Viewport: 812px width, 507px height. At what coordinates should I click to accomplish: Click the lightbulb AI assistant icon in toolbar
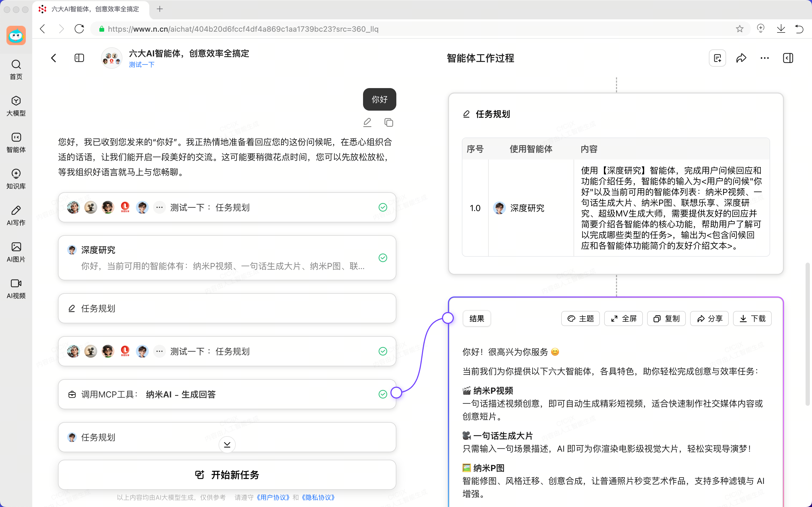pyautogui.click(x=761, y=28)
